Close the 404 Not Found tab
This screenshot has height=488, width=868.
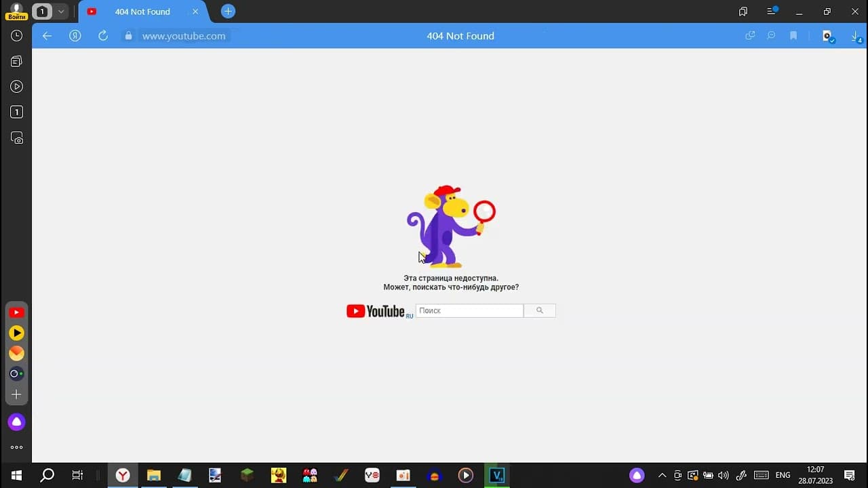click(x=196, y=12)
